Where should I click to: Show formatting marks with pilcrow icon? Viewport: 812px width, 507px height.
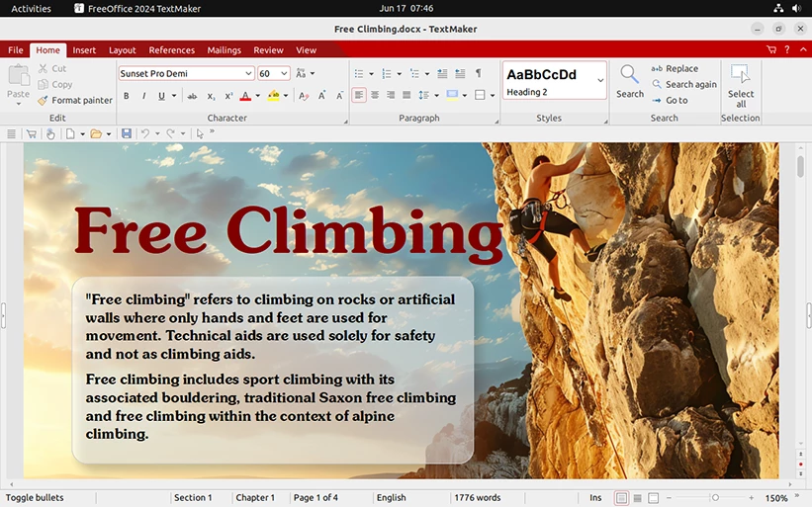pyautogui.click(x=479, y=73)
